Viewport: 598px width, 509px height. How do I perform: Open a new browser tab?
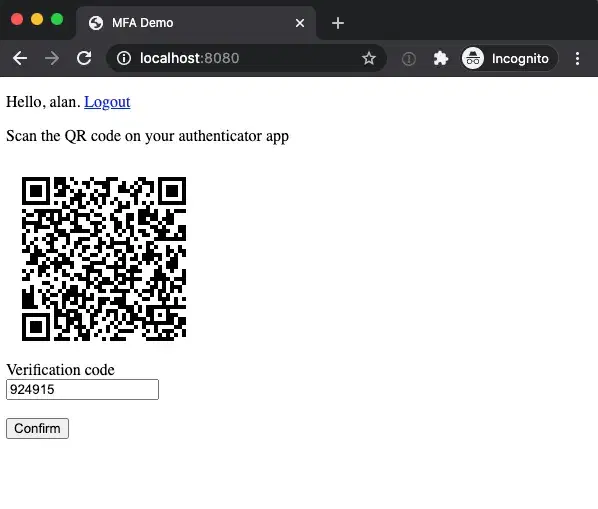pyautogui.click(x=338, y=23)
